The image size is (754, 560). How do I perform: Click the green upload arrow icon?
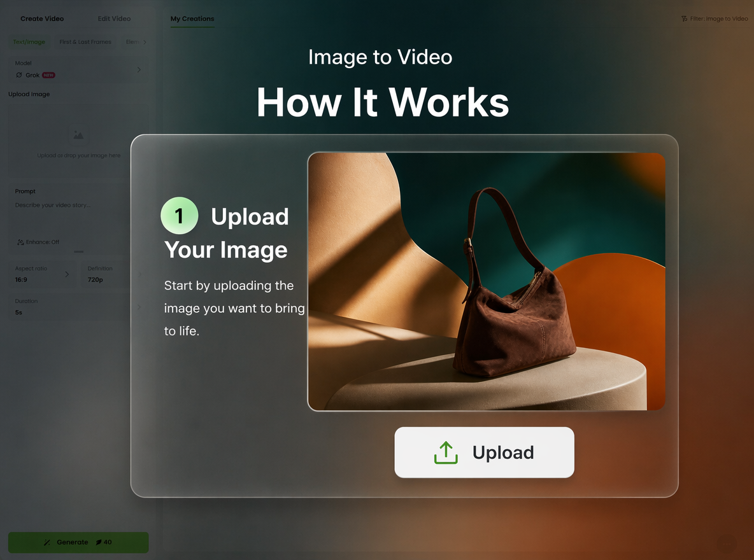point(446,452)
